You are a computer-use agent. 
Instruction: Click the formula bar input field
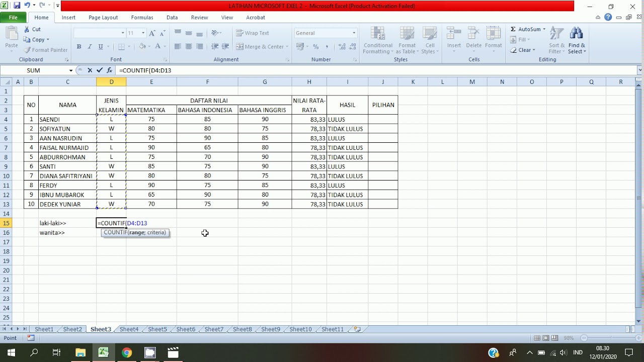pos(376,70)
